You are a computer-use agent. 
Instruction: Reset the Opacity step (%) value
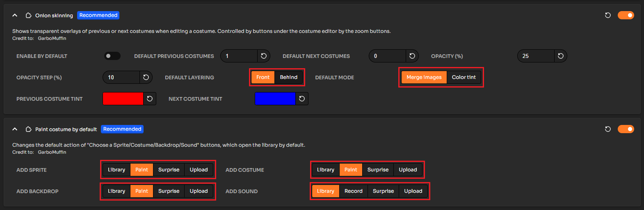click(x=146, y=77)
